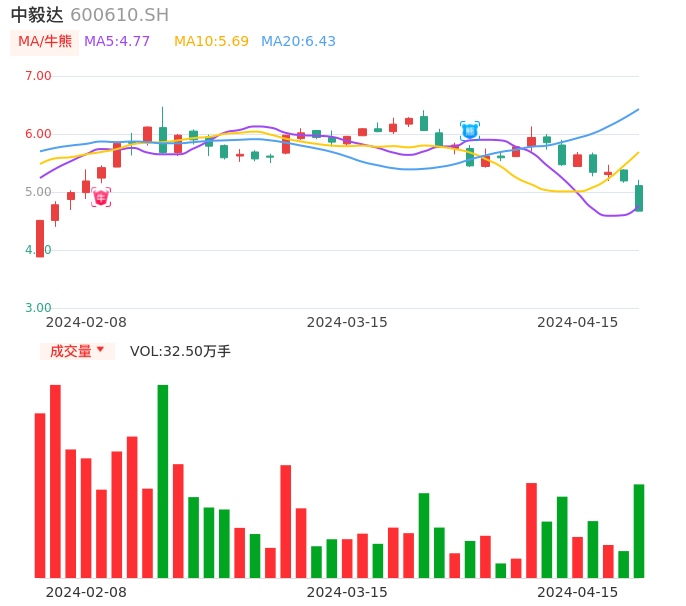Image resolution: width=686 pixels, height=606 pixels.
Task: Toggle the MA5 moving average line
Action: point(117,41)
